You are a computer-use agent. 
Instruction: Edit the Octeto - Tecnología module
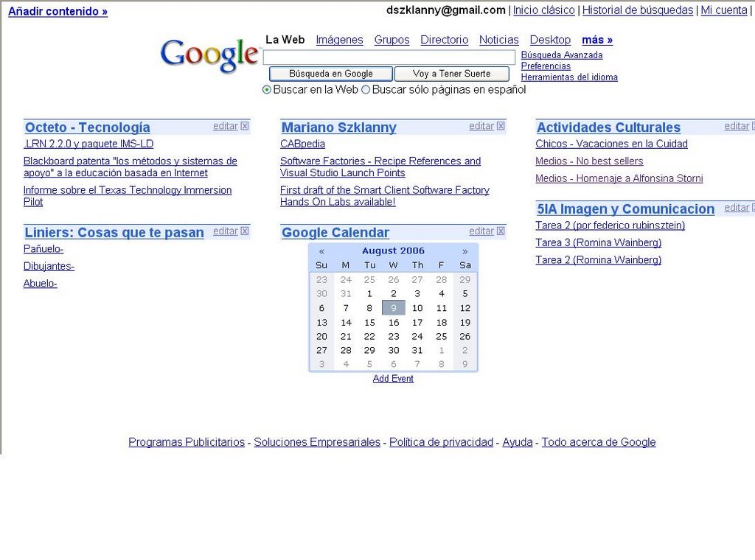226,126
